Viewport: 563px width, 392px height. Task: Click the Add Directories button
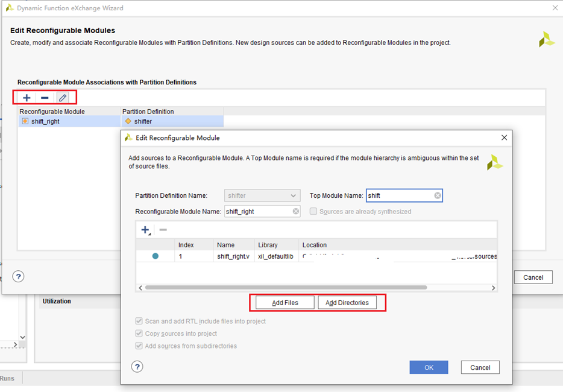pos(347,303)
